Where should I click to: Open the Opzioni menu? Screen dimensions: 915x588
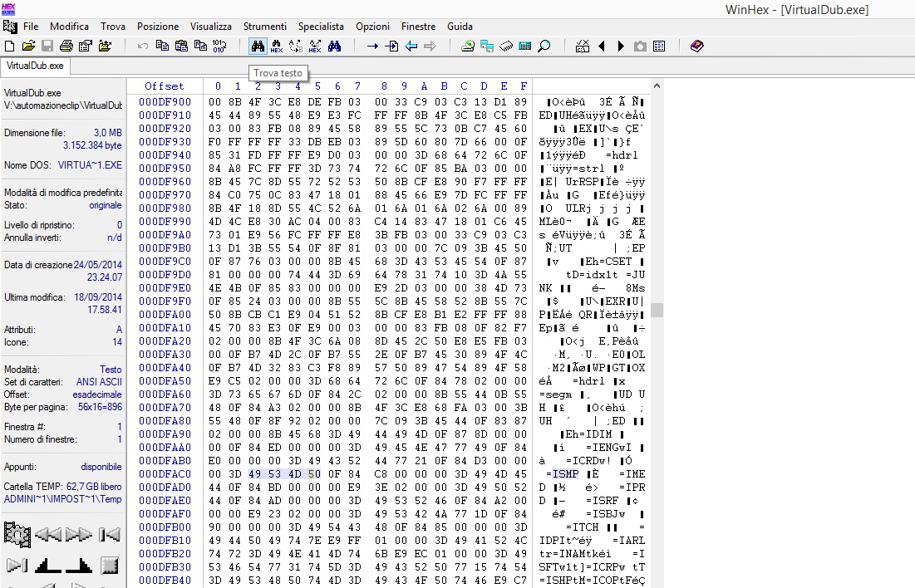(373, 27)
